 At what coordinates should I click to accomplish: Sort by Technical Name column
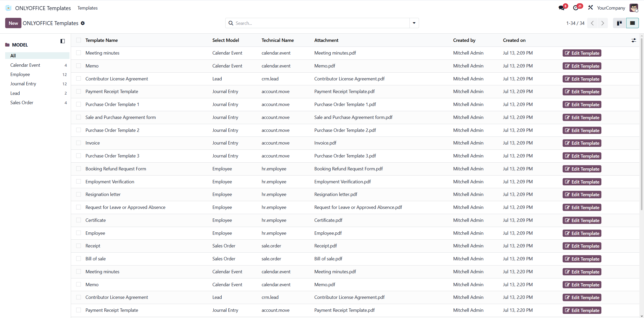point(278,40)
